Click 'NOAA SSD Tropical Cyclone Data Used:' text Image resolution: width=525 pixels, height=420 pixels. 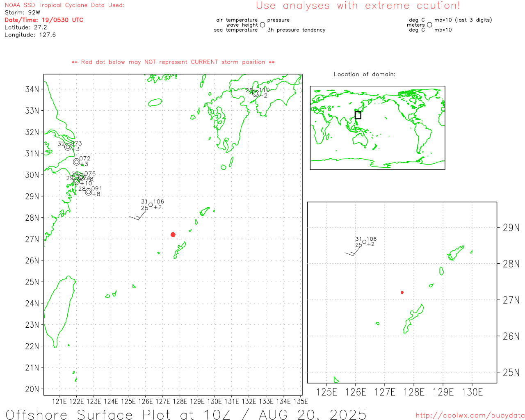[64, 5]
